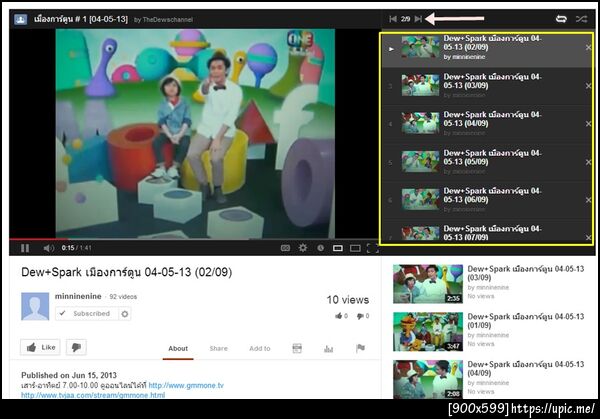The height and width of the screenshot is (419, 600).
Task: Click the playlist icon beside the title
Action: [x=20, y=19]
